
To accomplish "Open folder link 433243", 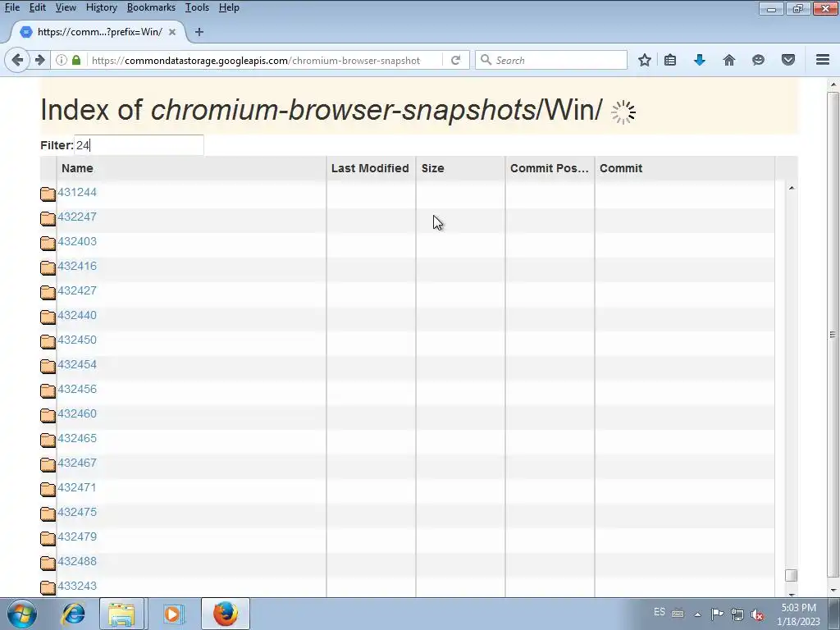I will [77, 587].
